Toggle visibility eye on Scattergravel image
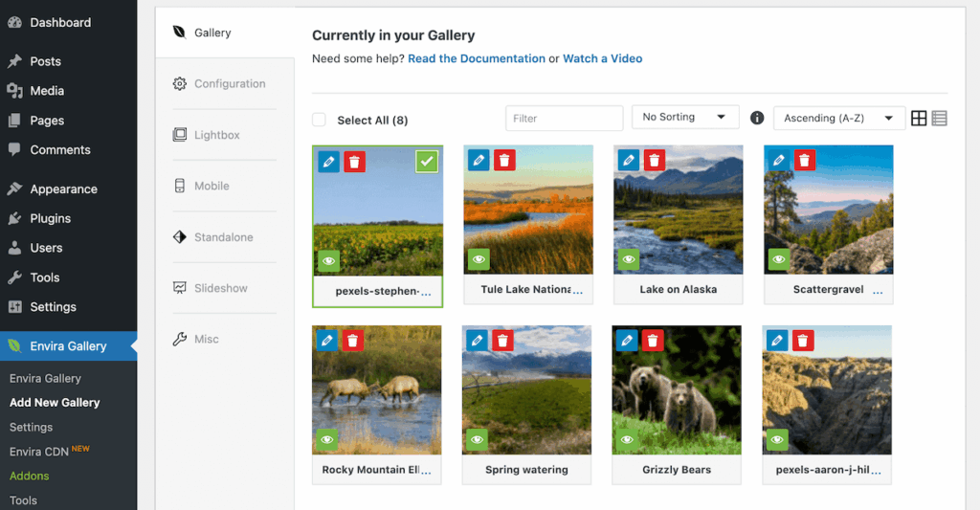 point(779,259)
